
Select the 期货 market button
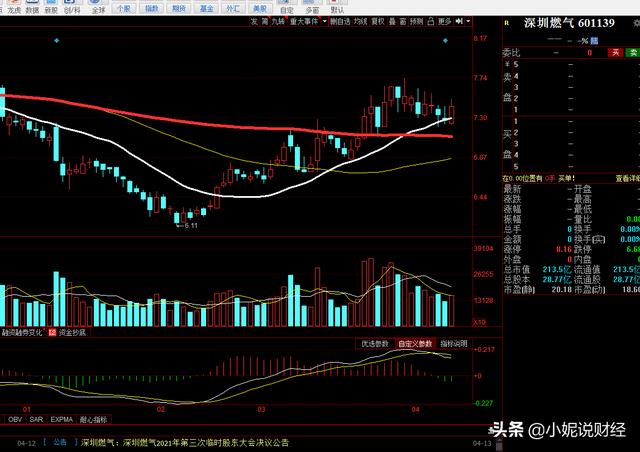[x=178, y=8]
